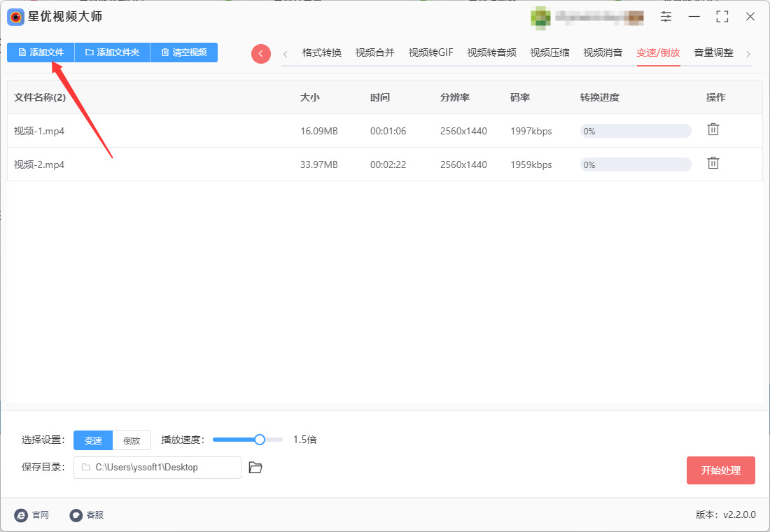Click the red back arrow circle

tap(261, 53)
